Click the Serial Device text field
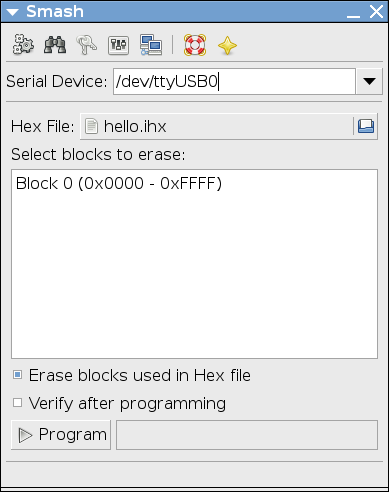The width and height of the screenshot is (389, 492). coord(234,81)
